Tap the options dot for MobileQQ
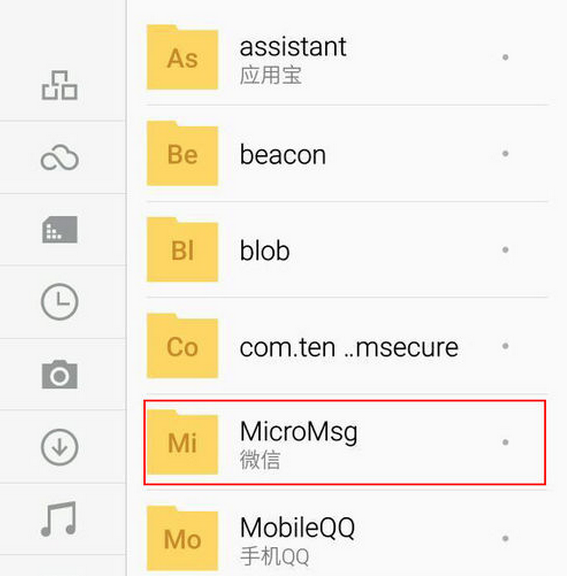 pos(505,539)
